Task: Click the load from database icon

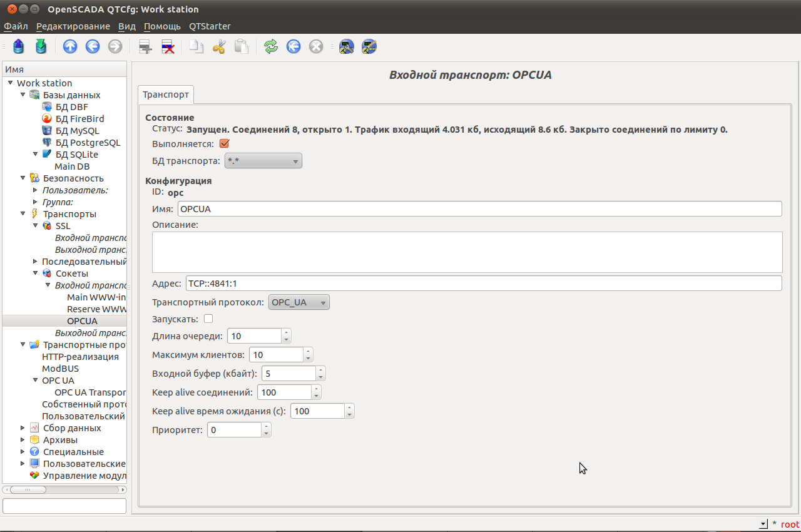Action: (x=19, y=46)
